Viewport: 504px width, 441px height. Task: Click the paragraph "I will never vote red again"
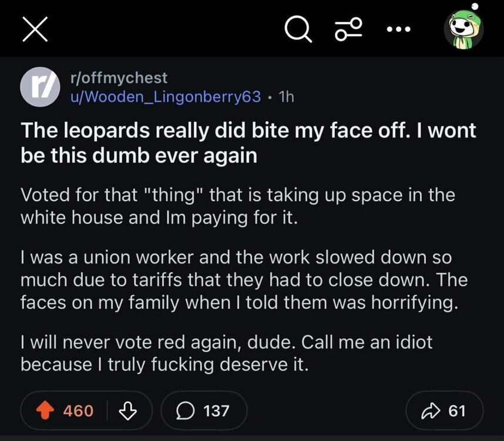click(226, 353)
